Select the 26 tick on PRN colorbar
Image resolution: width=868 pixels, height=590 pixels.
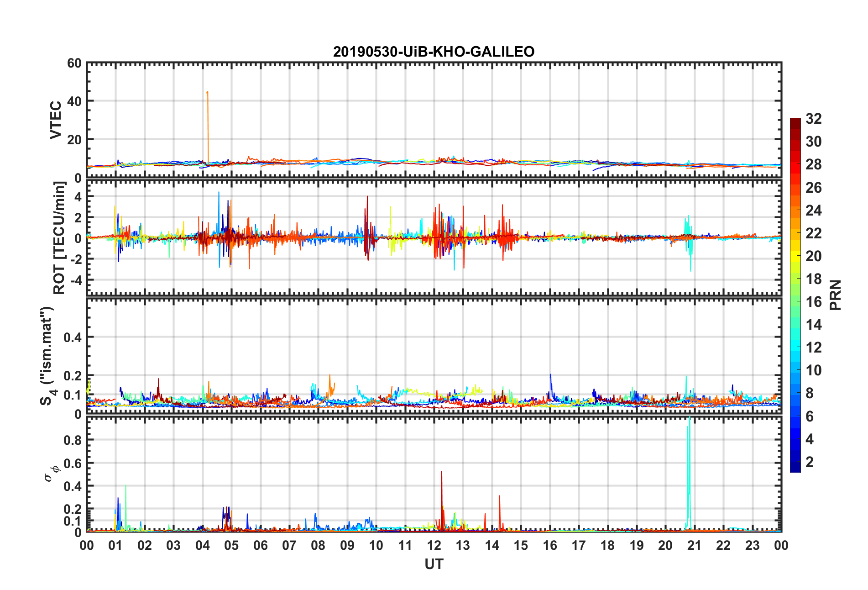[x=814, y=187]
